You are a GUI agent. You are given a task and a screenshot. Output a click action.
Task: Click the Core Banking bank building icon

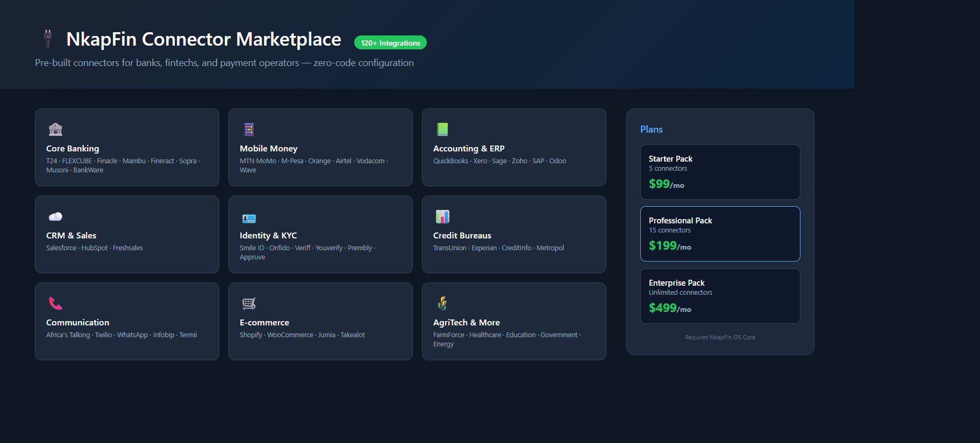[55, 129]
